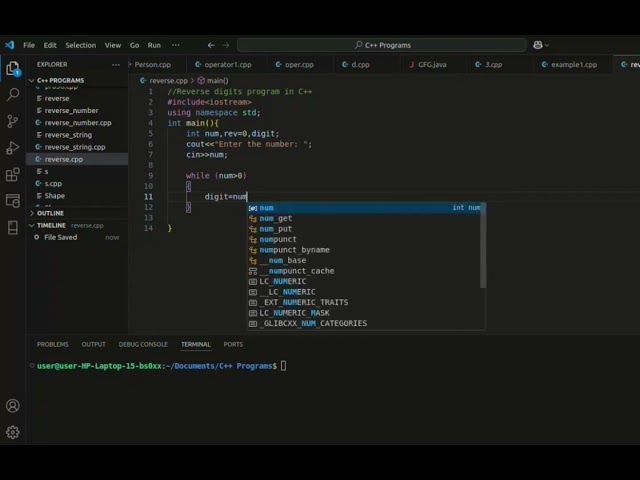Viewport: 640px width, 480px height.
Task: Open Remote Explorer view icon
Action: pos(13,200)
